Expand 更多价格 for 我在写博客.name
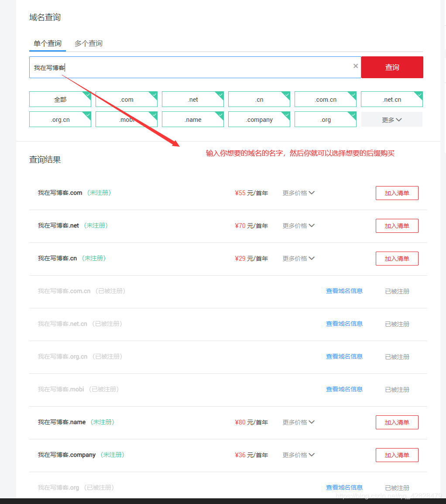Viewport: 446px width, 504px height. click(298, 422)
